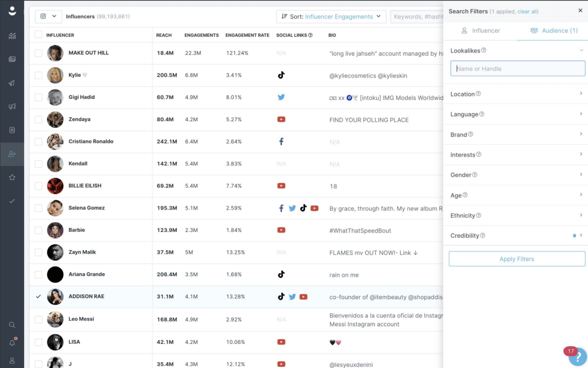This screenshot has height=368, width=588.
Task: Open the star favorites sidebar icon
Action: 12,177
